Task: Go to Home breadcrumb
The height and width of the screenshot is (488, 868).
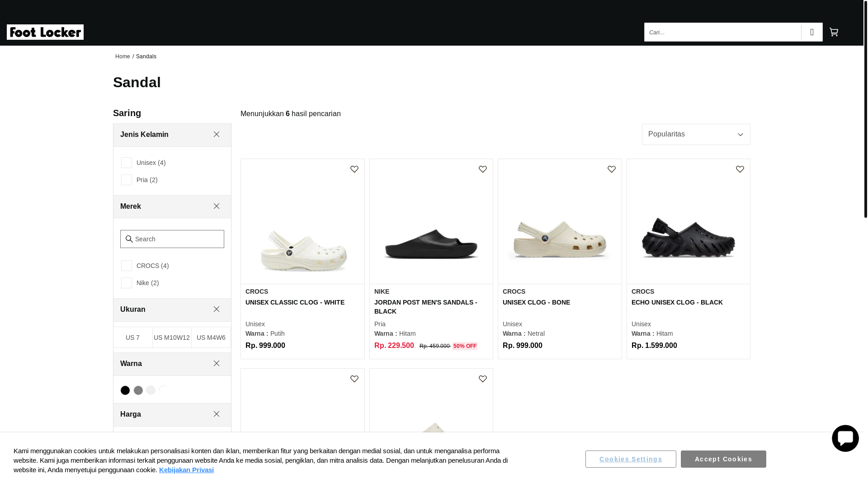Action: [123, 56]
